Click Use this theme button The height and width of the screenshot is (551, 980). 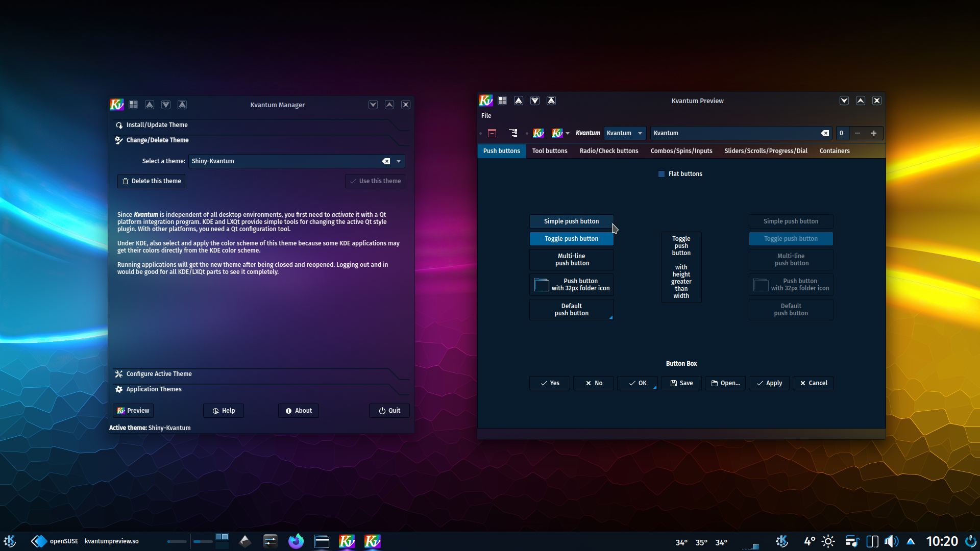(375, 181)
